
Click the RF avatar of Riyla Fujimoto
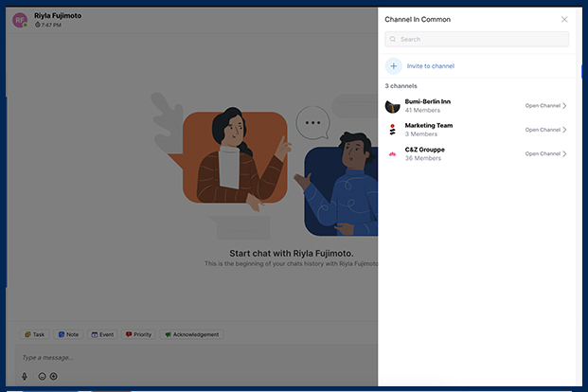pyautogui.click(x=20, y=20)
